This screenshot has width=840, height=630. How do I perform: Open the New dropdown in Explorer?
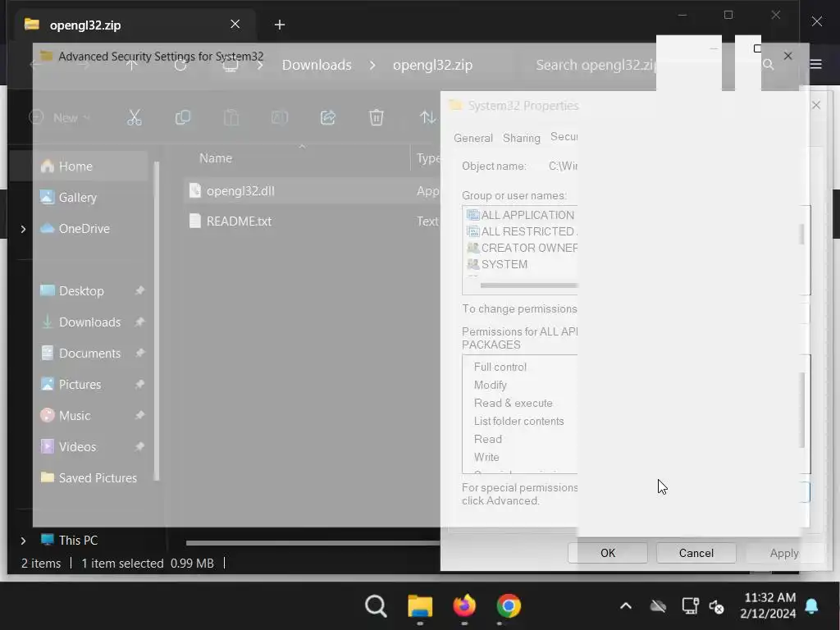59,117
